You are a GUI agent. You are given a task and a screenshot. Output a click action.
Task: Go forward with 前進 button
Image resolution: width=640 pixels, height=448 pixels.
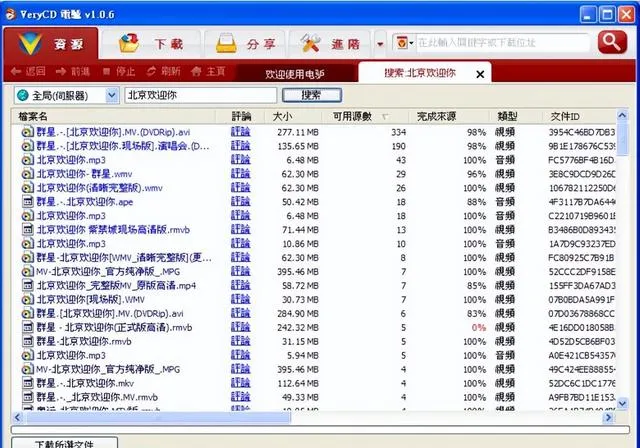73,72
